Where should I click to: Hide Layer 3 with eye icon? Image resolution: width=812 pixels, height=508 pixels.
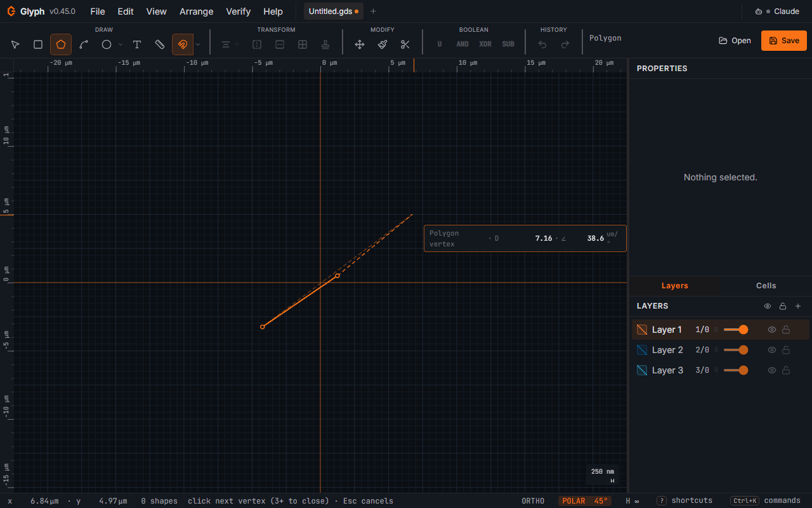[x=772, y=370]
